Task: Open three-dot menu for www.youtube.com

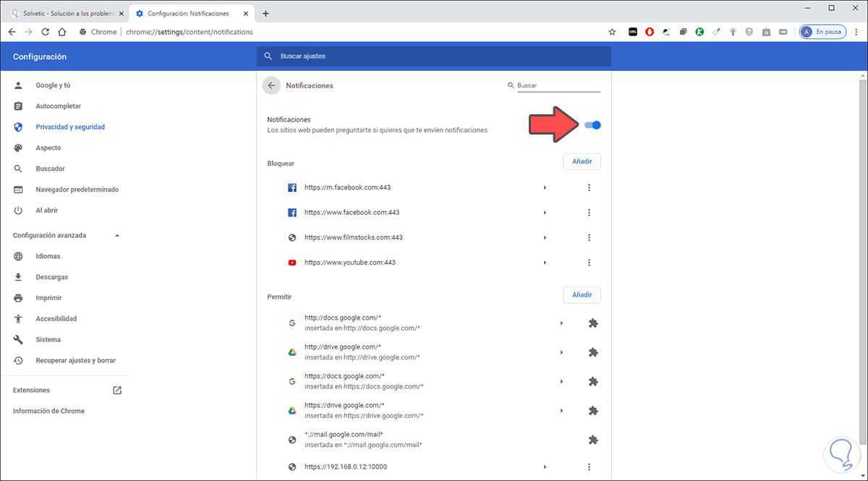Action: point(589,263)
